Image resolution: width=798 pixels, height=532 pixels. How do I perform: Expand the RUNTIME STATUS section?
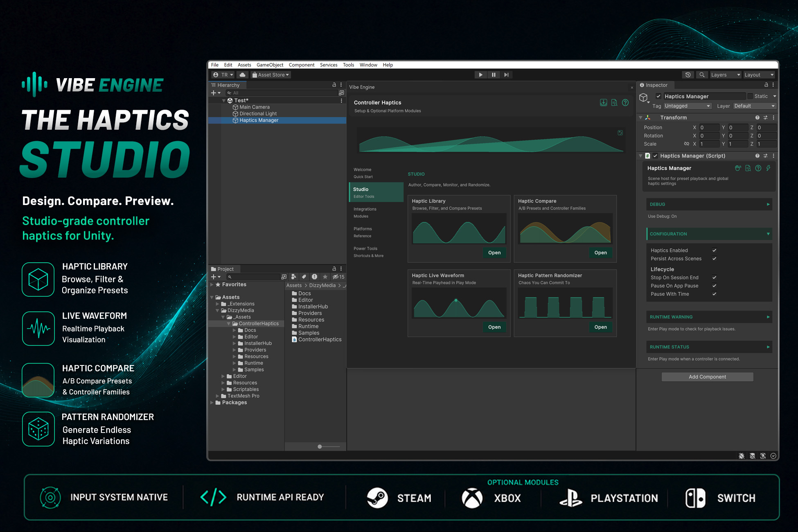[709, 347]
